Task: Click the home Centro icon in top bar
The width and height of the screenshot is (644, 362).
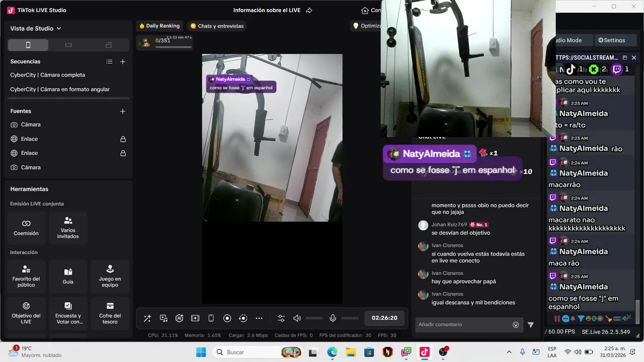Action: coord(365,10)
